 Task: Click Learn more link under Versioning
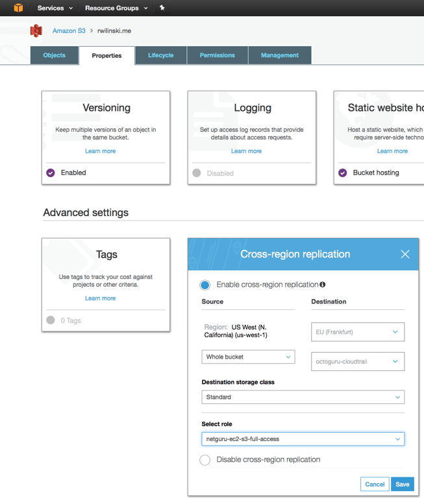tap(100, 151)
